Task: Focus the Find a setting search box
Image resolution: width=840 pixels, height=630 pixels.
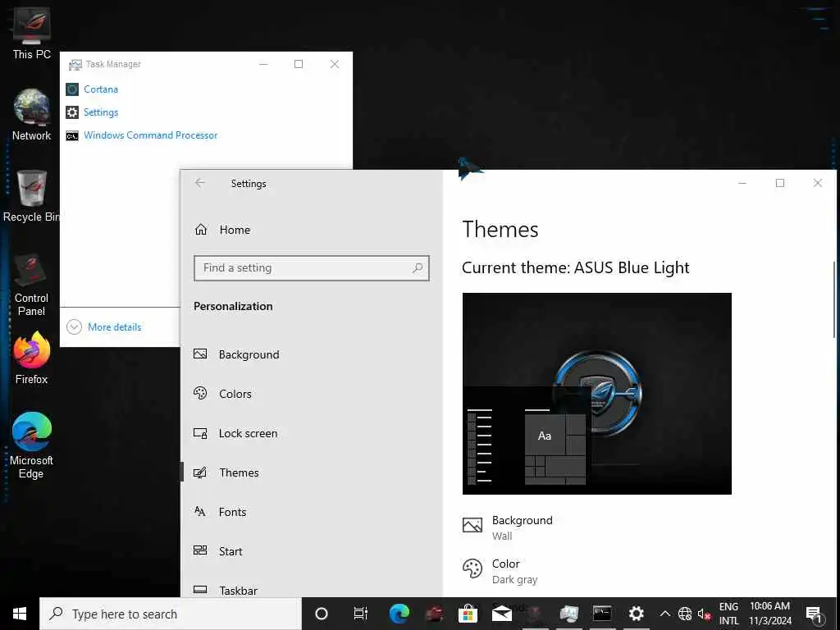Action: (x=311, y=268)
